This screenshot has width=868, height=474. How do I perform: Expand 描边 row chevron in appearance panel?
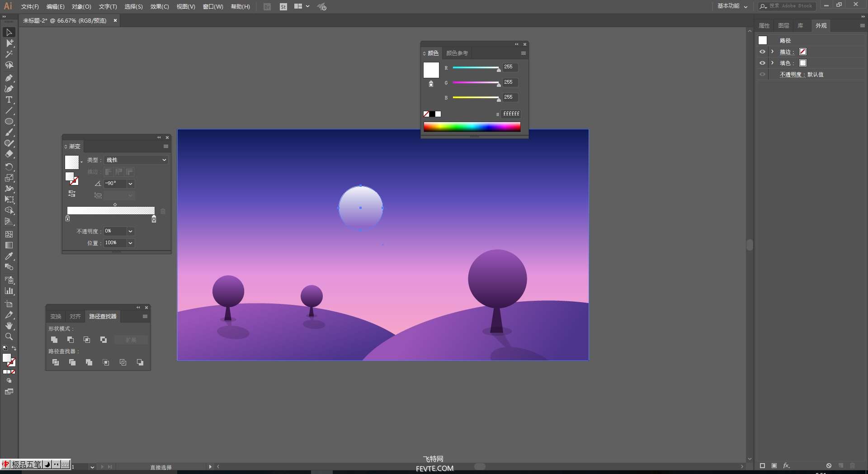[773, 52]
